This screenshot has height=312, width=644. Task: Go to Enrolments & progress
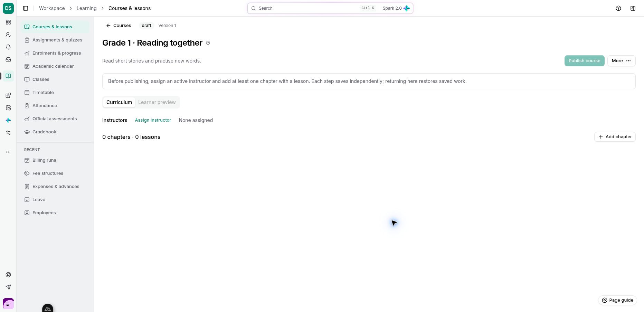[x=55, y=53]
